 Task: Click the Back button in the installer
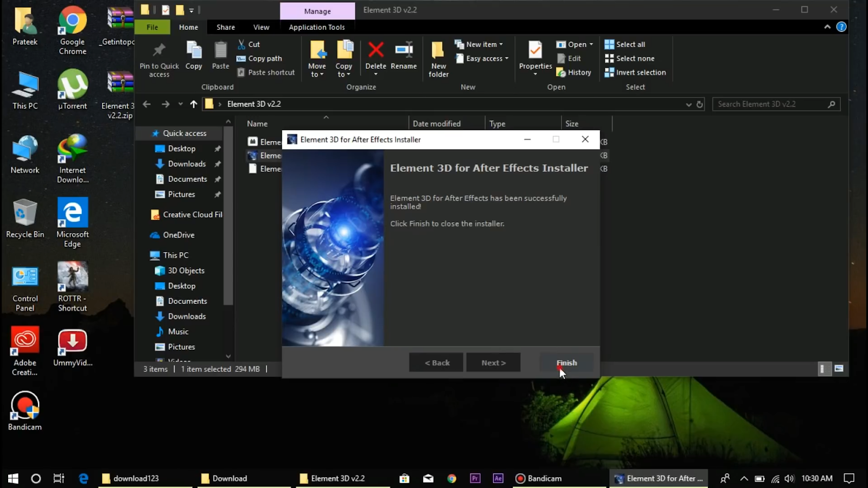(x=436, y=362)
